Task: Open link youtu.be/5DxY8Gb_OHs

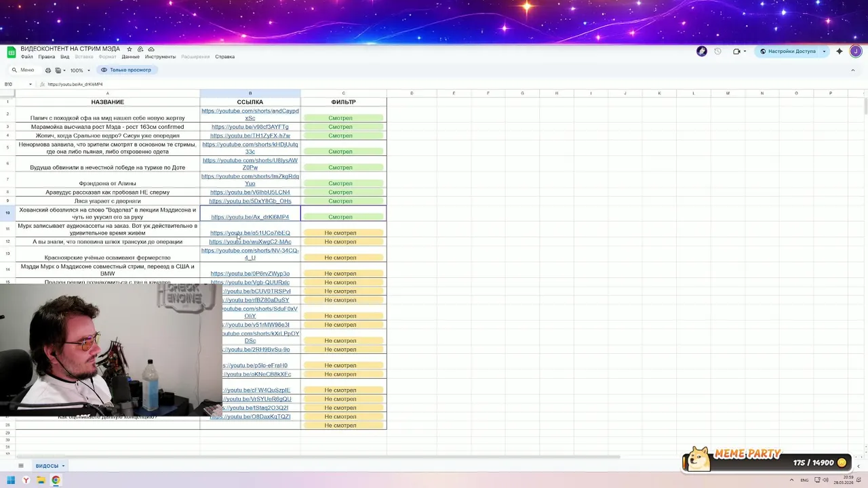Action: (x=250, y=201)
